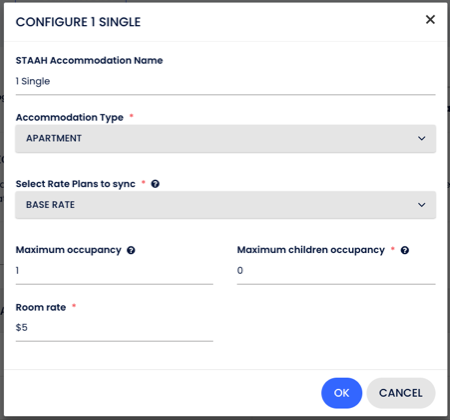
Task: Click the Select Rate Plans to sync label
Action: (x=76, y=184)
